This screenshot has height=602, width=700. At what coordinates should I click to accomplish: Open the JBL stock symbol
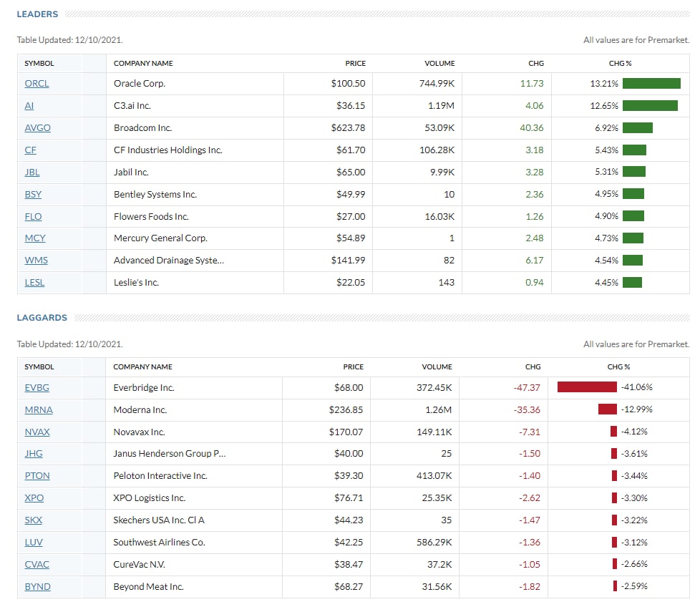(33, 173)
